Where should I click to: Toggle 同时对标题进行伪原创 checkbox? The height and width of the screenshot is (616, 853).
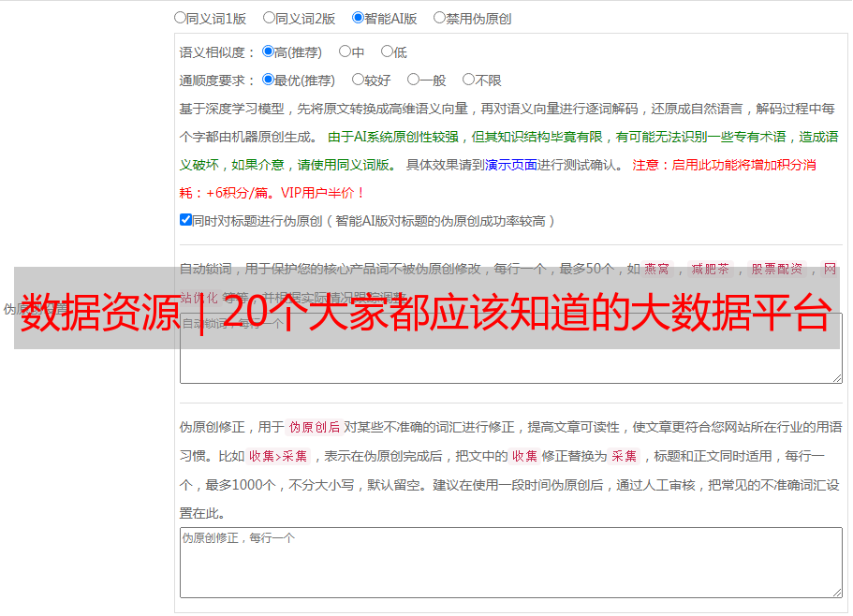(185, 220)
